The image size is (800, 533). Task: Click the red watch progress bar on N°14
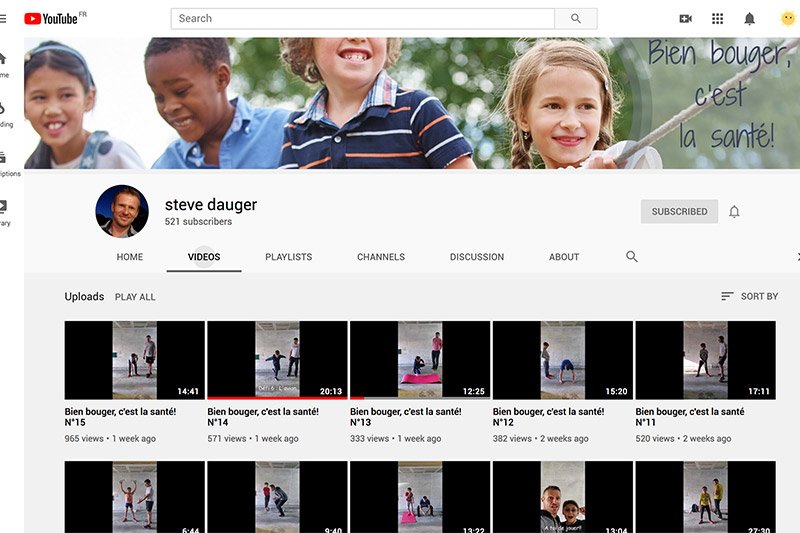pyautogui.click(x=277, y=398)
